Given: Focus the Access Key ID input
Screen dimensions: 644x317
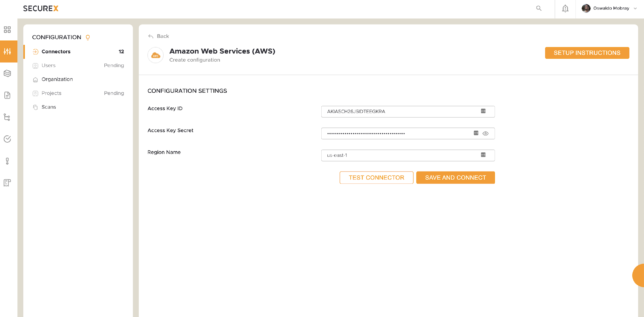Looking at the screenshot, I should tap(408, 112).
